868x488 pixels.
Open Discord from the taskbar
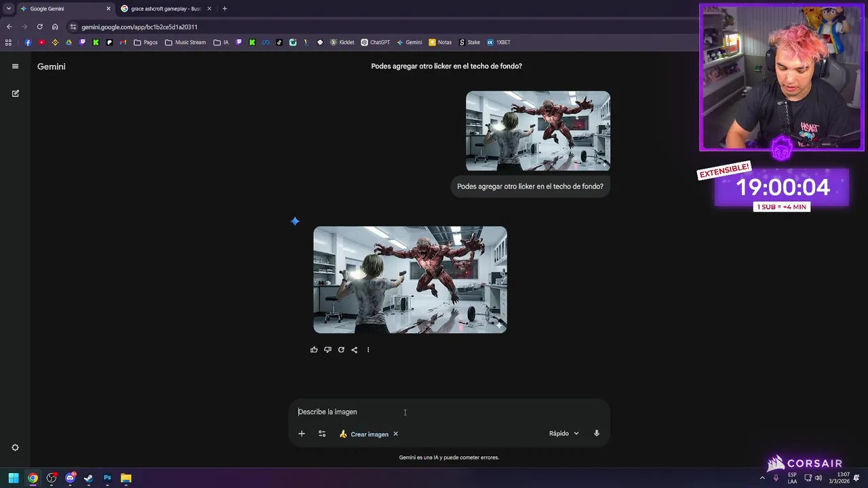70,478
